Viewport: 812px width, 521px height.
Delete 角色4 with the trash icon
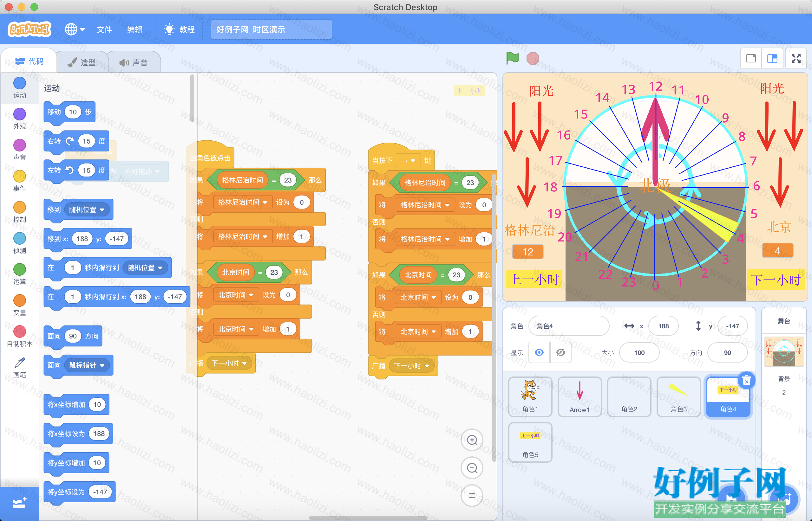click(746, 381)
